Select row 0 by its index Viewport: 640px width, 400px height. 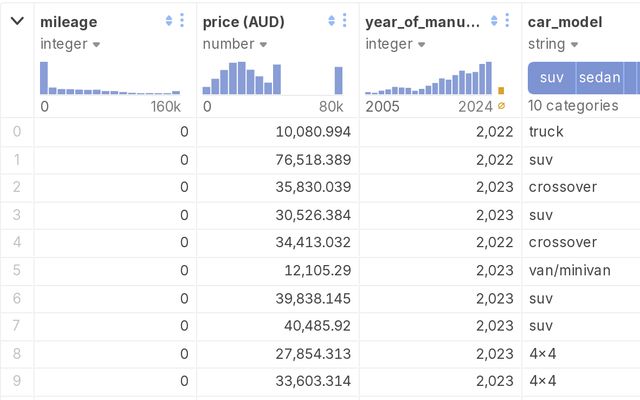click(x=16, y=132)
